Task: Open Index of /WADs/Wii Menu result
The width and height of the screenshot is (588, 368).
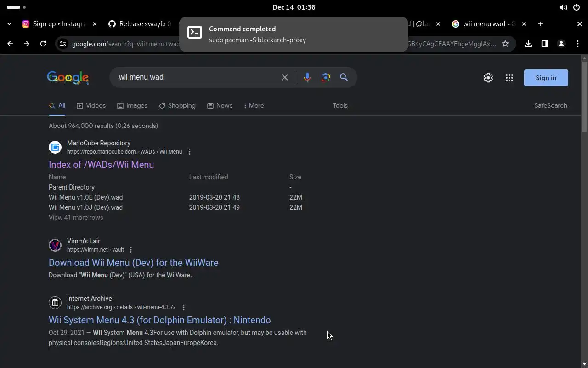Action: click(x=101, y=165)
